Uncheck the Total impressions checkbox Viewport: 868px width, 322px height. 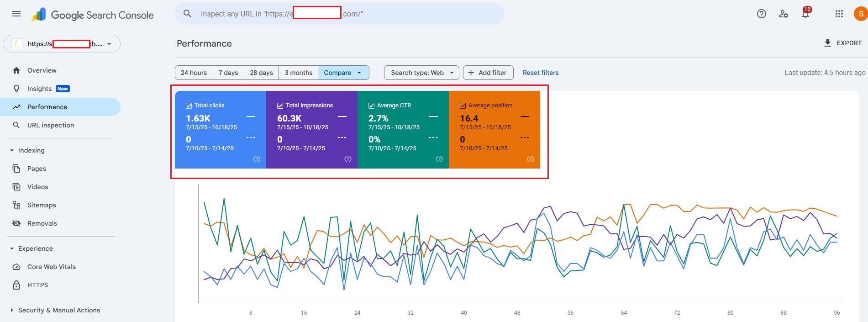[x=280, y=106]
